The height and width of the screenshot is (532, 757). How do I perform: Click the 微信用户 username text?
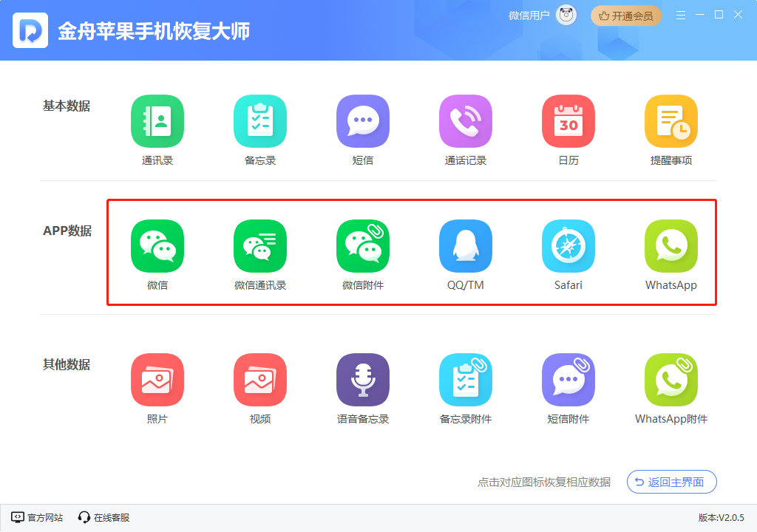[x=529, y=16]
